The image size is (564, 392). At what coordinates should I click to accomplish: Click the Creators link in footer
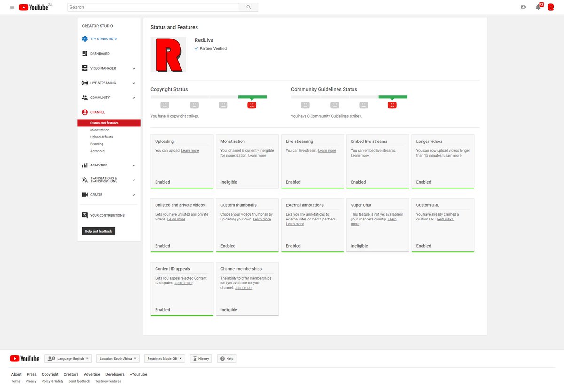71,374
